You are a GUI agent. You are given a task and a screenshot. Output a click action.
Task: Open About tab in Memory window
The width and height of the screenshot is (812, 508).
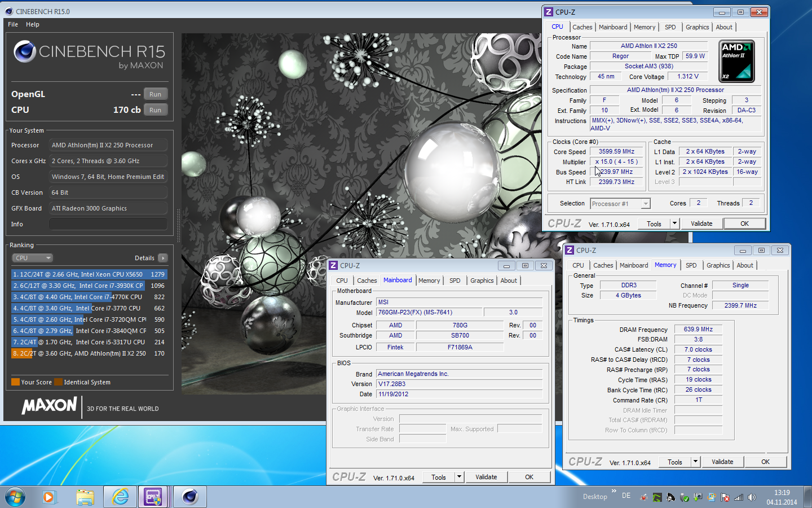pyautogui.click(x=745, y=265)
